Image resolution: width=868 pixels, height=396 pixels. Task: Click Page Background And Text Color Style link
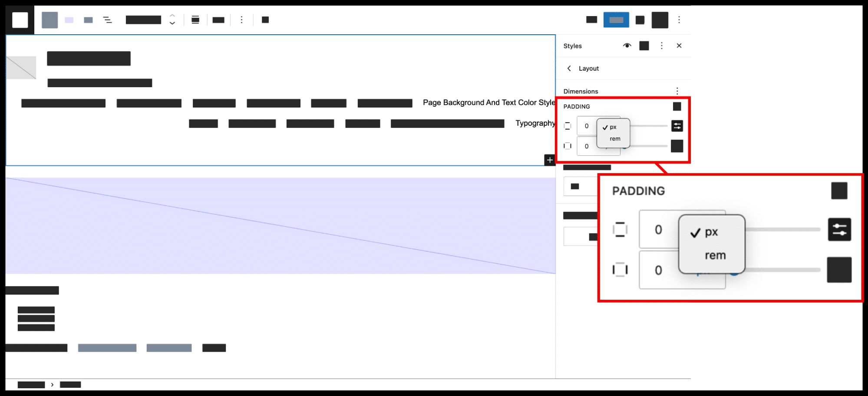point(488,103)
